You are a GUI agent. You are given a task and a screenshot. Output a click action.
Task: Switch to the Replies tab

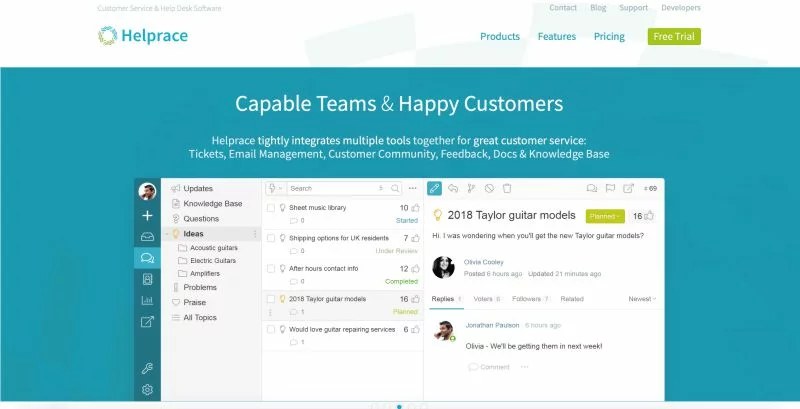tap(446, 299)
